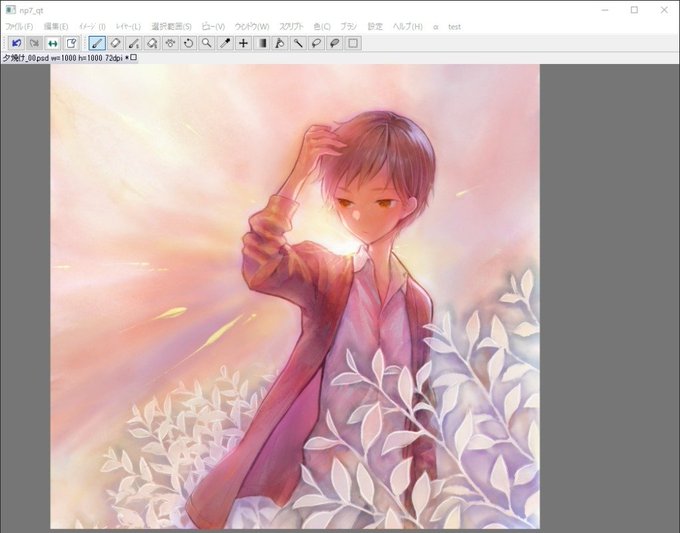Select the Gradient tool

point(262,43)
